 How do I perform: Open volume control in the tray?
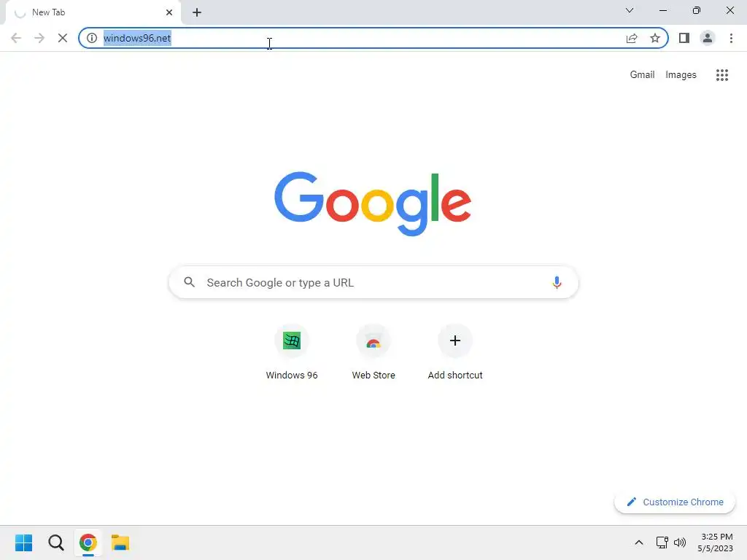(x=680, y=542)
